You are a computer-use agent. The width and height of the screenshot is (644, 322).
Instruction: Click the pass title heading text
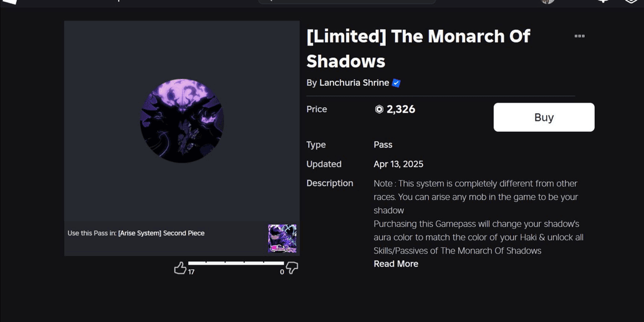tap(418, 49)
